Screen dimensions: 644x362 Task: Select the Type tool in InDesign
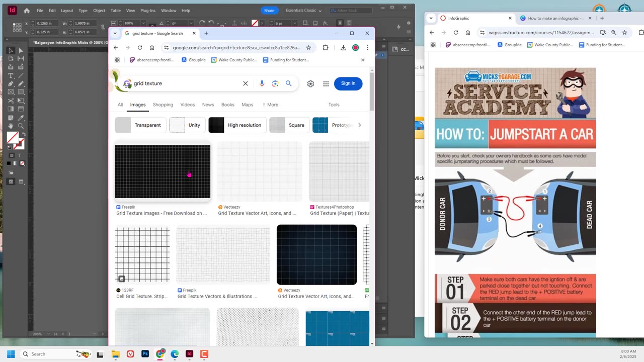pos(11,75)
